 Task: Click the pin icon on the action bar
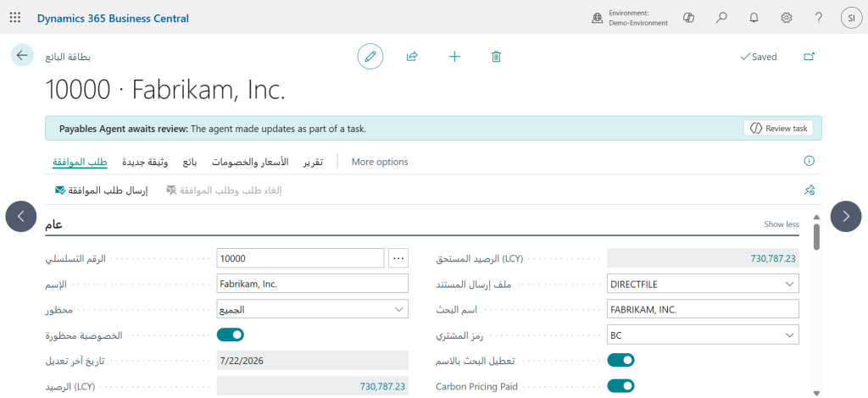pyautogui.click(x=810, y=191)
